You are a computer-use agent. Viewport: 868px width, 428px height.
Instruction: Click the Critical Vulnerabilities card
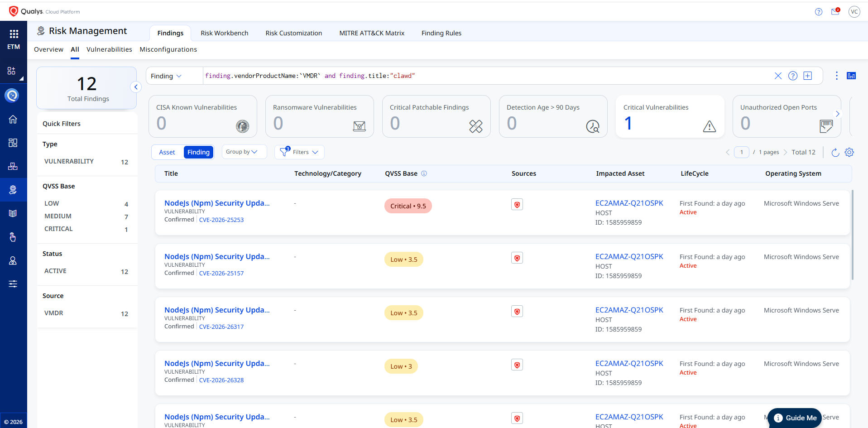(x=670, y=116)
